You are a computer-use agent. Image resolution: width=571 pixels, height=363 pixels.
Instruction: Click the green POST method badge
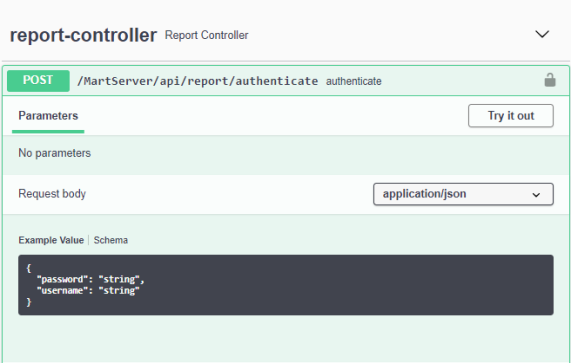(x=38, y=80)
